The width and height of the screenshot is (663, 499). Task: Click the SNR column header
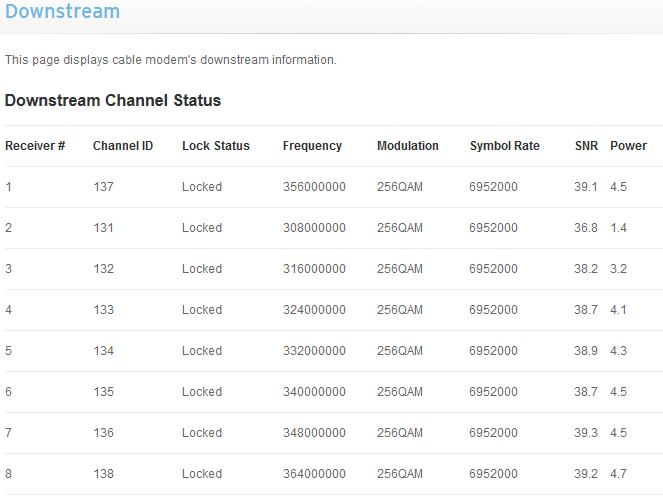pyautogui.click(x=586, y=146)
